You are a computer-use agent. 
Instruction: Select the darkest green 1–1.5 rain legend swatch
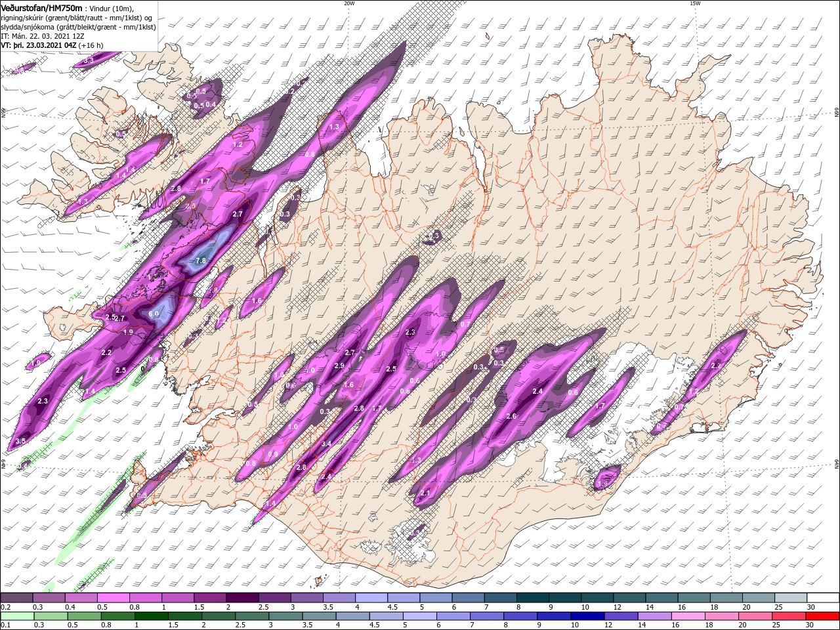pyautogui.click(x=151, y=616)
